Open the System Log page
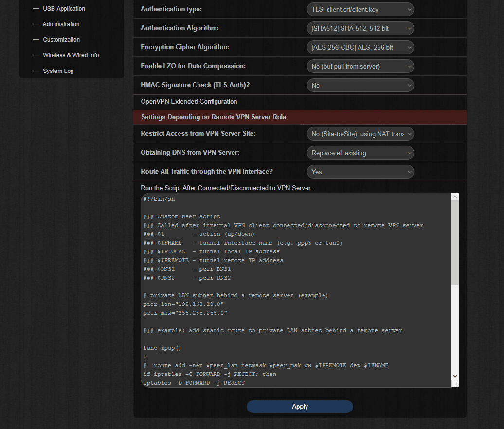 pos(58,71)
